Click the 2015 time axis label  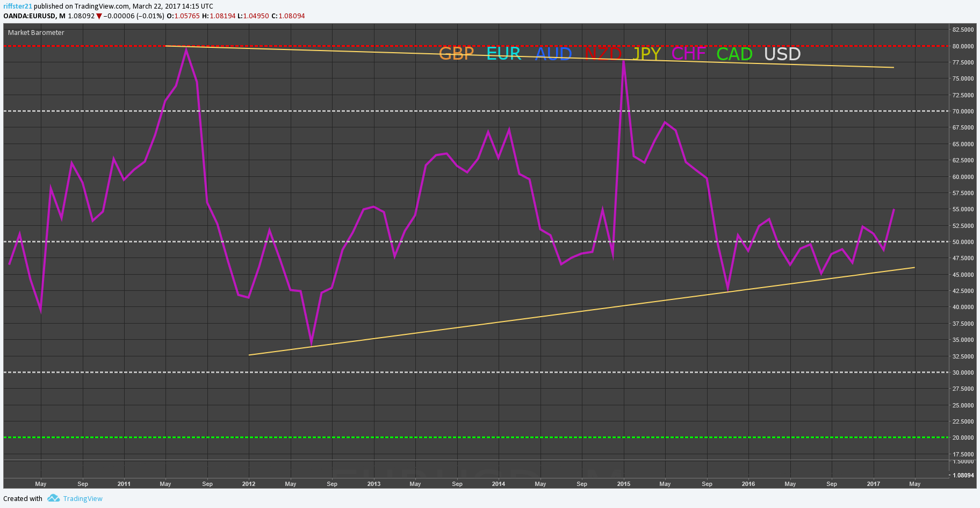coord(624,484)
